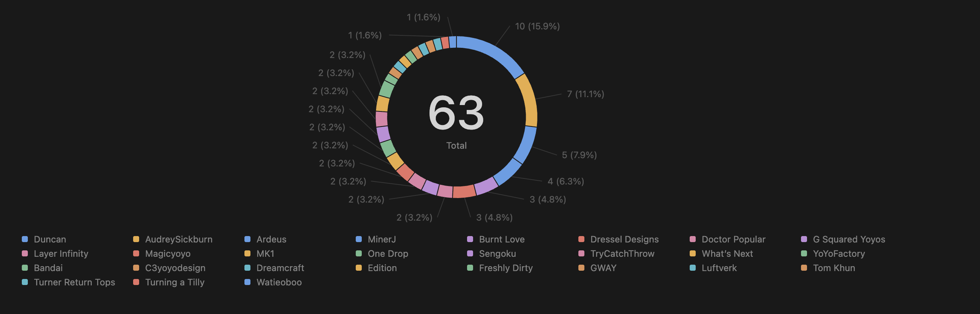This screenshot has width=980, height=314.
Task: Click the Bandai legend label
Action: pyautogui.click(x=48, y=268)
